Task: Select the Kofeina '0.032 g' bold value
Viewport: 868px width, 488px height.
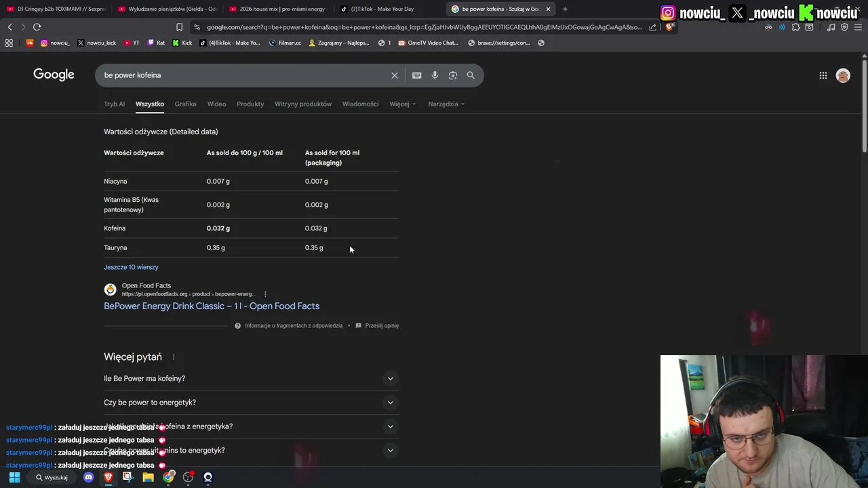Action: (218, 228)
